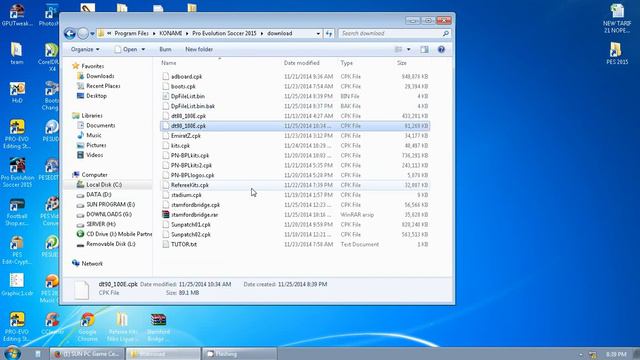Open the recent locations dropdown arrow
The image size is (640, 360).
pos(93,33)
